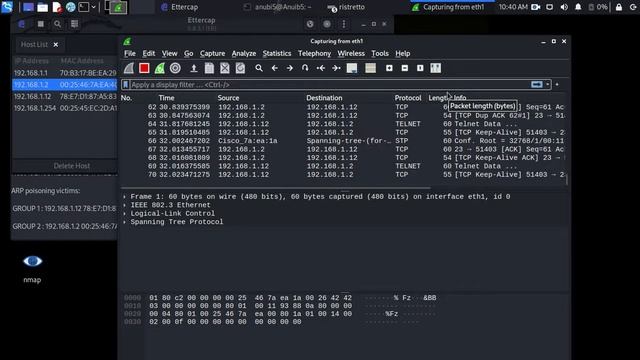
Task: Click the open capture file icon
Action: pos(194,68)
